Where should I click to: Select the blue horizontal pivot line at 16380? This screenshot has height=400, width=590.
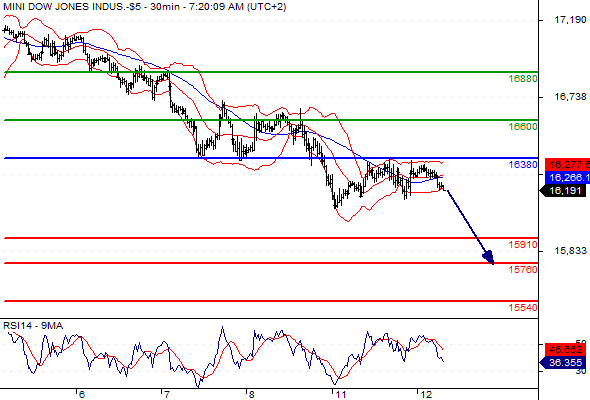coord(271,158)
